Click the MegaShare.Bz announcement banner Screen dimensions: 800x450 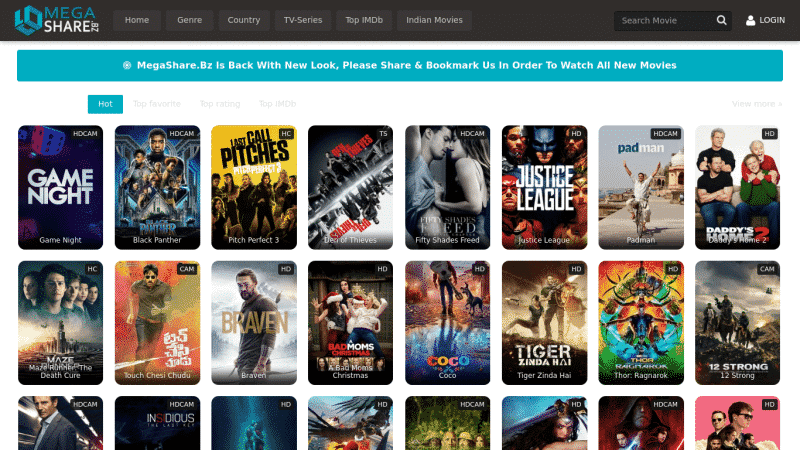pyautogui.click(x=400, y=65)
